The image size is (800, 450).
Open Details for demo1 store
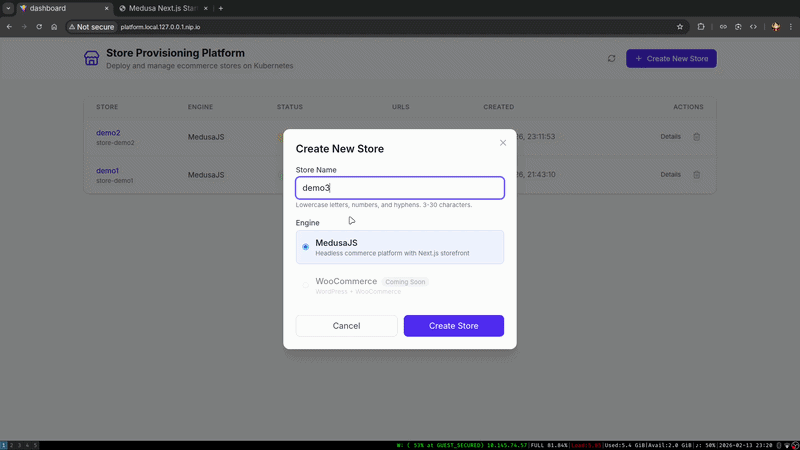670,174
